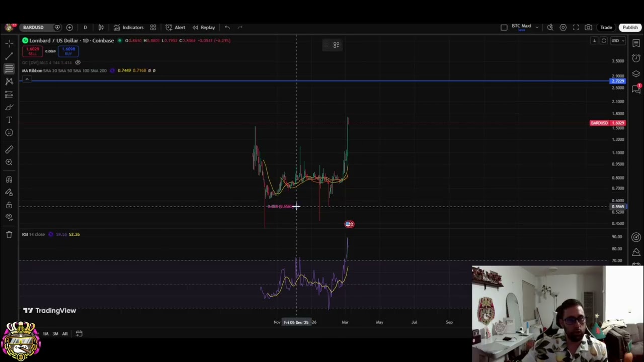This screenshot has height=362, width=644.
Task: Click the BARDUSD 1.6029 price label
Action: 608,123
